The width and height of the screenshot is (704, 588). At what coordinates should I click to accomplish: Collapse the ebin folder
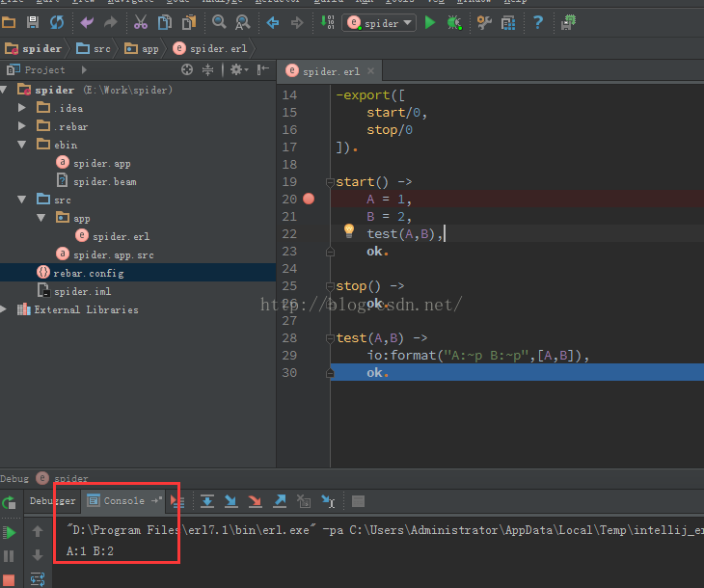(21, 145)
